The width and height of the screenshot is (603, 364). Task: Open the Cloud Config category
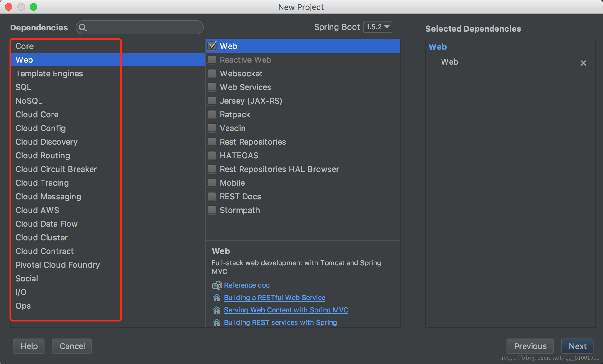[x=107, y=128]
